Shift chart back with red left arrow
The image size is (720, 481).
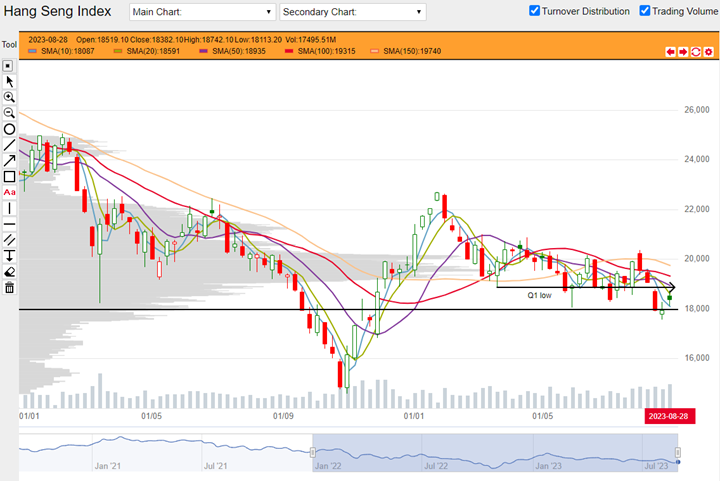point(670,52)
